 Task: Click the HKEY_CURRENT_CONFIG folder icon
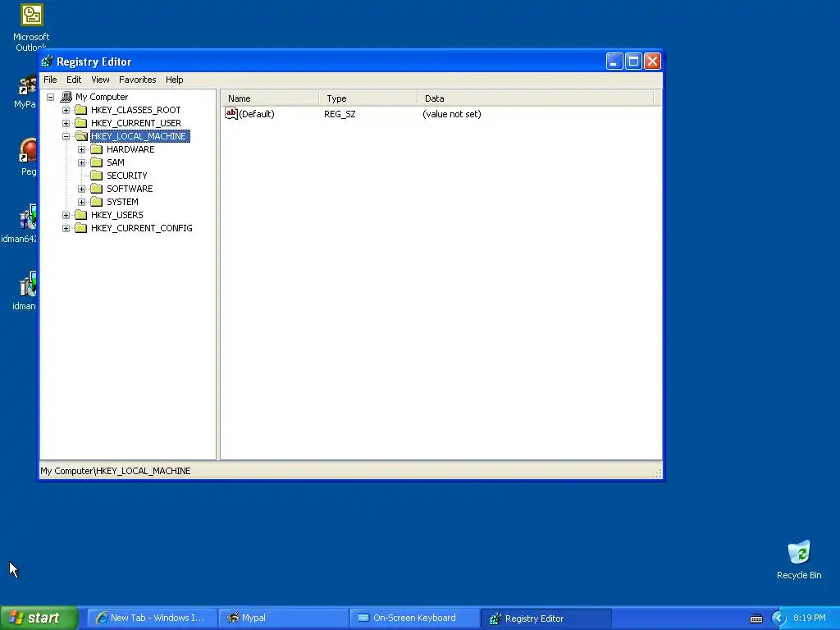(x=81, y=228)
